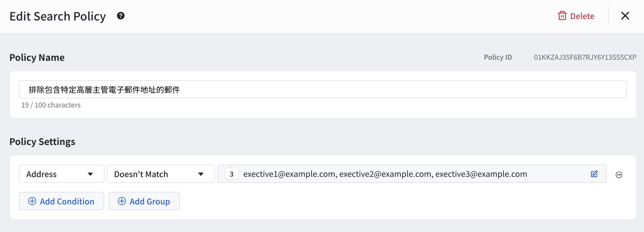Click the Delete policy button
Screen dimensions: 644x232
tap(576, 16)
